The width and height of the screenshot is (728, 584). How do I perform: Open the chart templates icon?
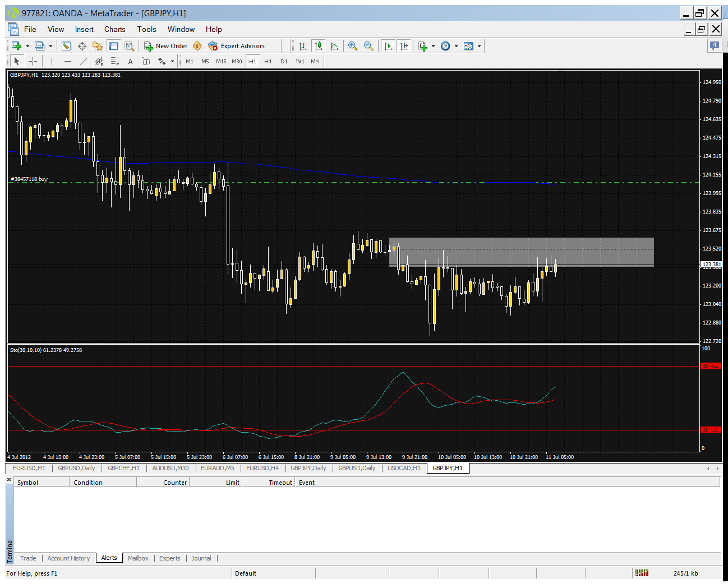click(x=469, y=46)
